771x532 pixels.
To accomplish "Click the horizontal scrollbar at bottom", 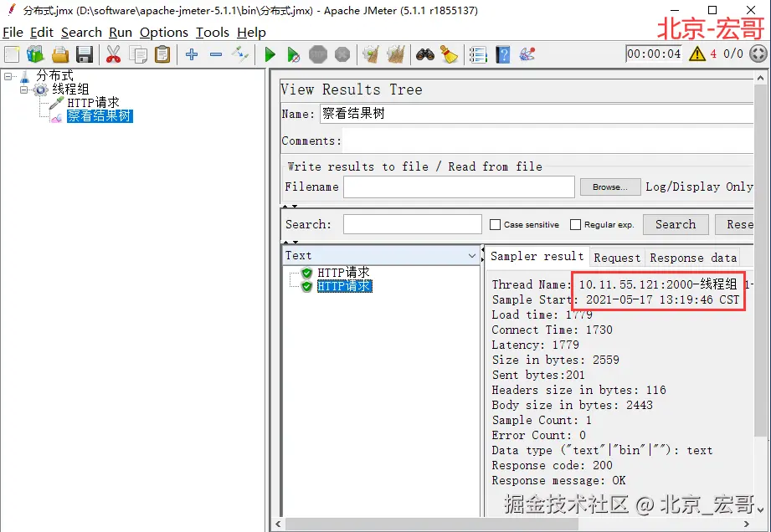I will click(432, 524).
